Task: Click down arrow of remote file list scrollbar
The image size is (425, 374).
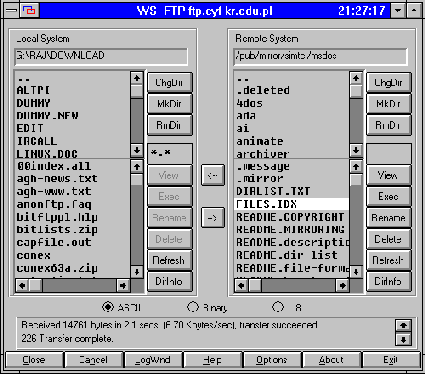Action: coord(356,272)
